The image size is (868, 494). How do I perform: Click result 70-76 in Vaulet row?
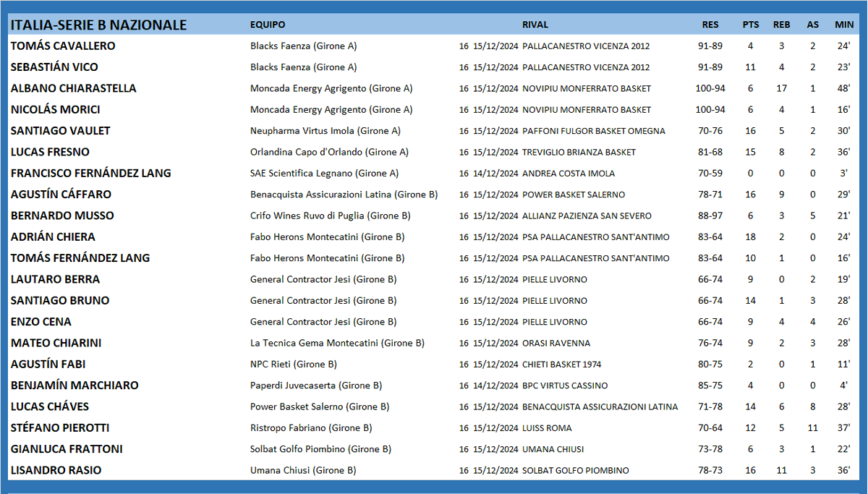click(710, 131)
